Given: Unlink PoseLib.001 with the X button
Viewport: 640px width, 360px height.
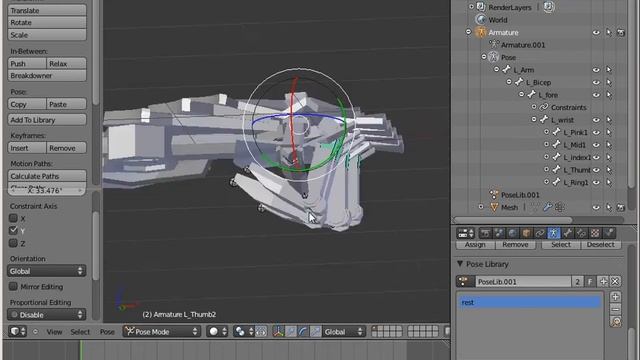Looking at the screenshot, I should click(x=615, y=281).
